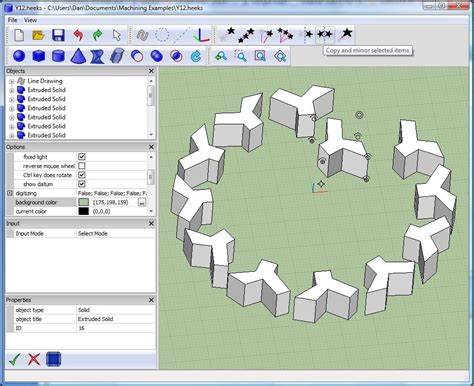The width and height of the screenshot is (474, 386).
Task: Expand the digitizing option group
Action: click(x=9, y=193)
